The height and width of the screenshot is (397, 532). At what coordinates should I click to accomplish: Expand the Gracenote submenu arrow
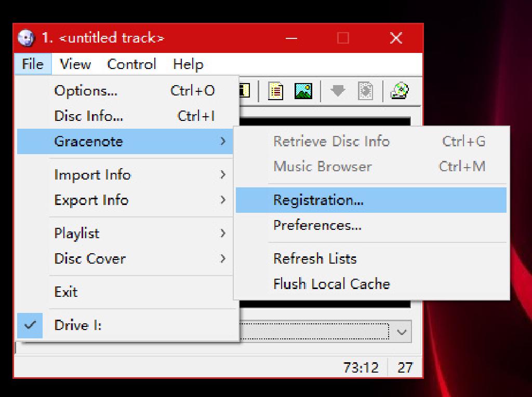pyautogui.click(x=222, y=141)
